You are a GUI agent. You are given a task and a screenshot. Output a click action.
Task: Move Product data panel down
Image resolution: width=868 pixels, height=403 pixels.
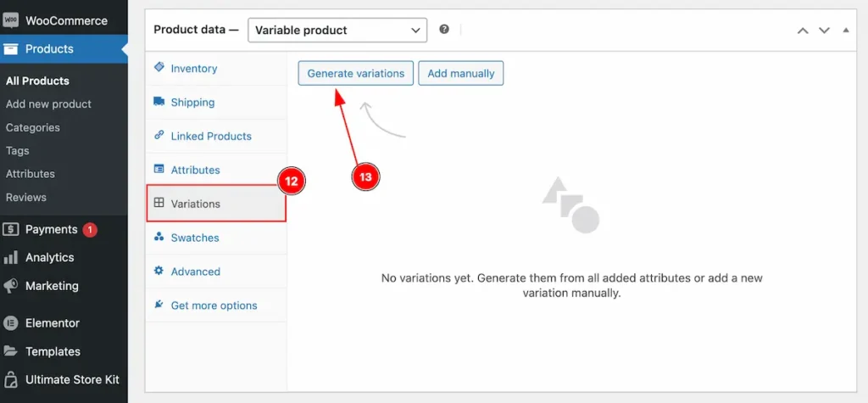[824, 31]
